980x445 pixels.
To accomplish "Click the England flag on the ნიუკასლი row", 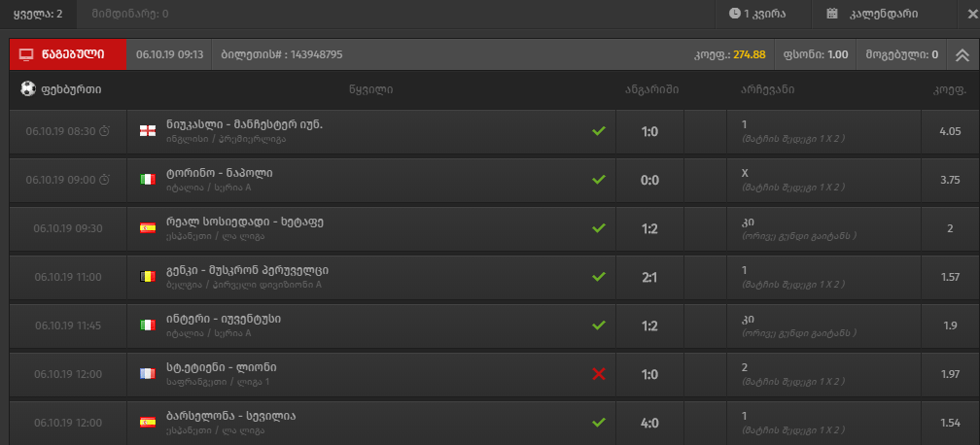I will pyautogui.click(x=147, y=131).
